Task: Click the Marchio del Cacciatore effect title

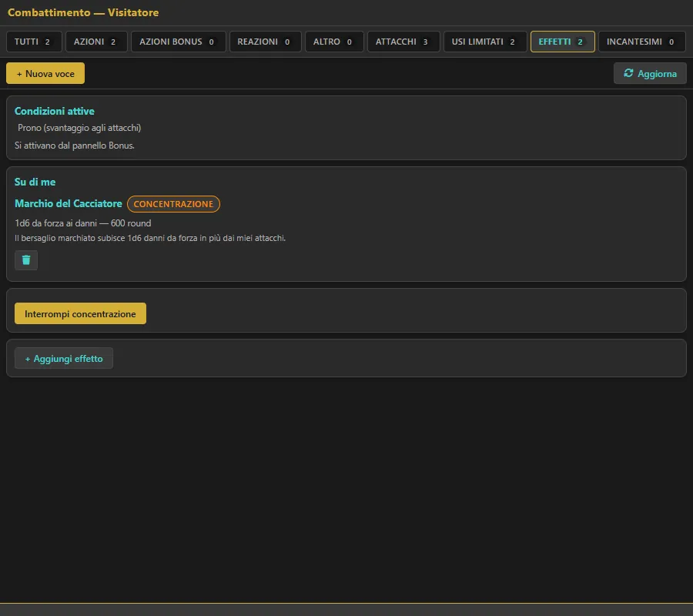Action: pyautogui.click(x=69, y=204)
